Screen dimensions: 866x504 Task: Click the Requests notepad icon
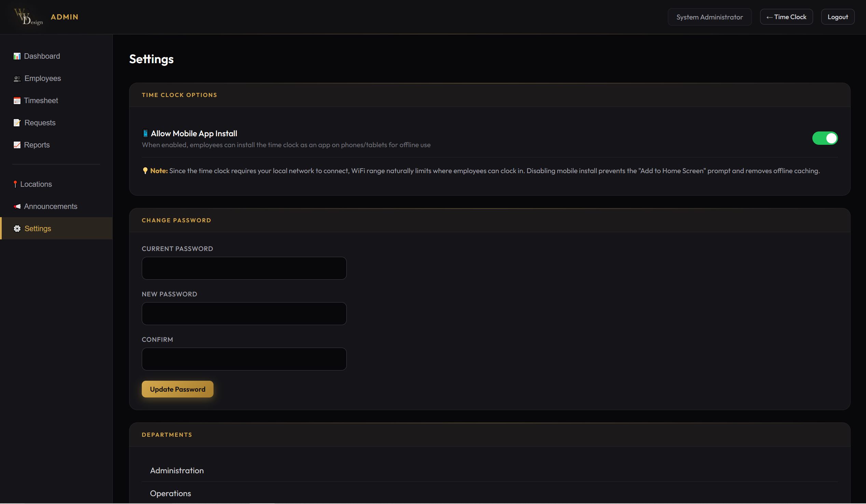click(x=17, y=123)
